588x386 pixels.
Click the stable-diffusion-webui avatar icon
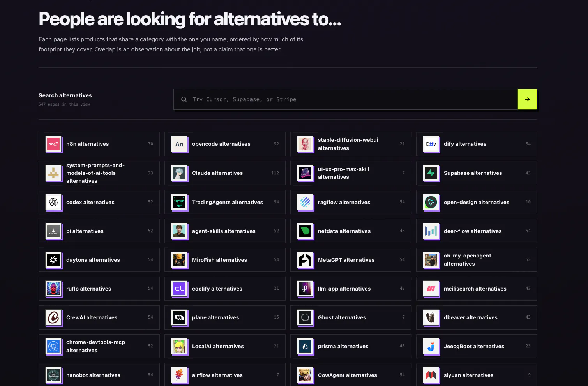[305, 144]
